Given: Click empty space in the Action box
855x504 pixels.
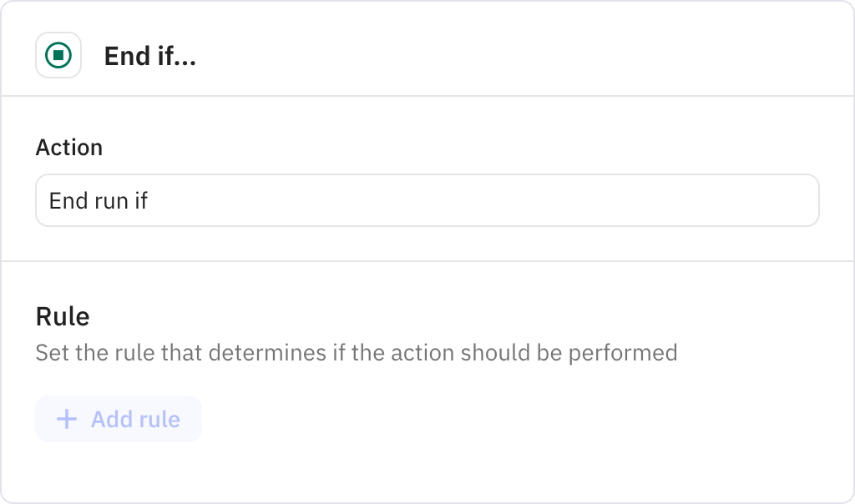Looking at the screenshot, I should tap(491, 200).
